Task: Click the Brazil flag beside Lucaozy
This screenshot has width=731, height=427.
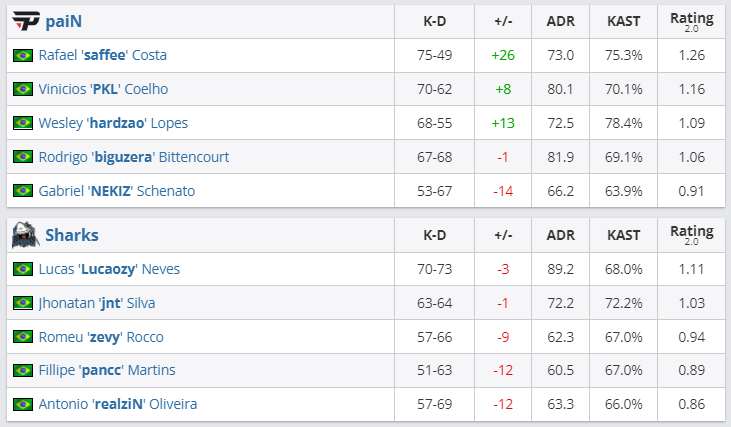Action: pyautogui.click(x=22, y=269)
